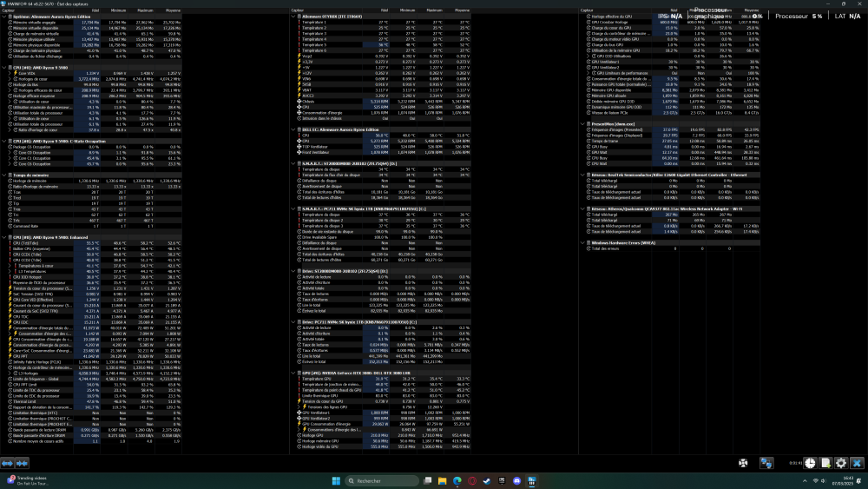Open the Wi-Fi network tray icon
The height and width of the screenshot is (489, 868).
815,480
